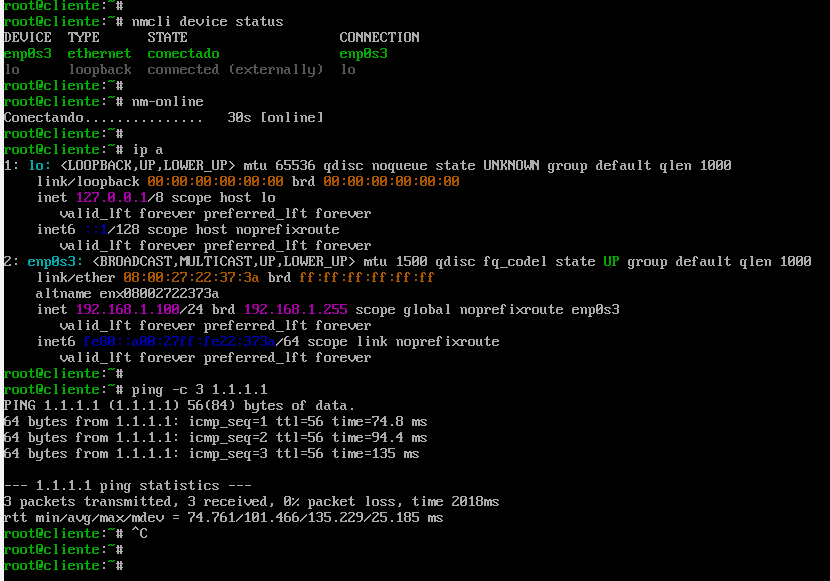This screenshot has height=581, width=830.
Task: Click the broadcast address 192.168.1.255
Action: click(295, 310)
